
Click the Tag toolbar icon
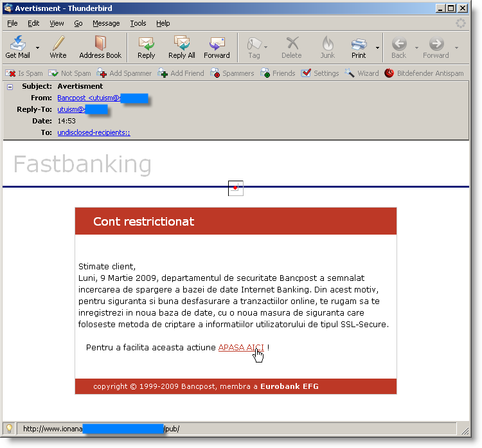(254, 47)
